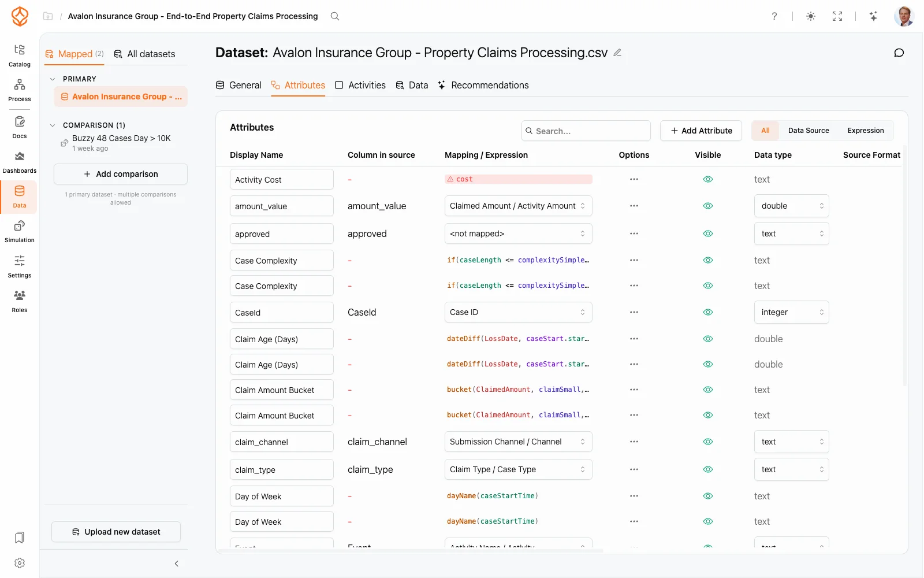
Task: Open the Mapped (2) tab
Action: [x=74, y=54]
